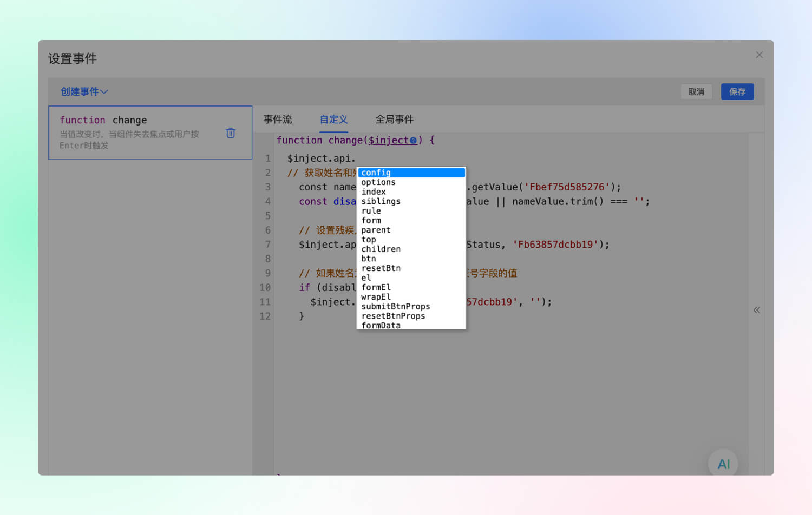Click the event description 当值改变时 text

click(129, 140)
